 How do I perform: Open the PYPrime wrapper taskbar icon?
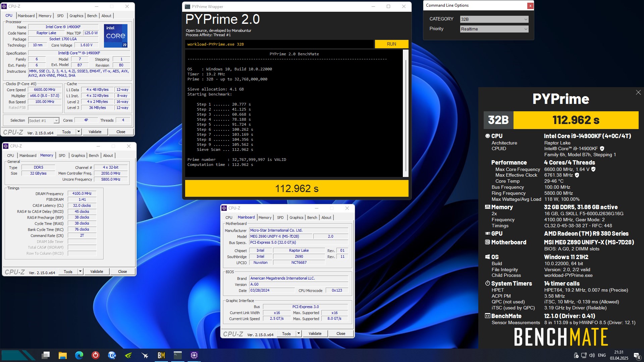pyautogui.click(x=178, y=355)
